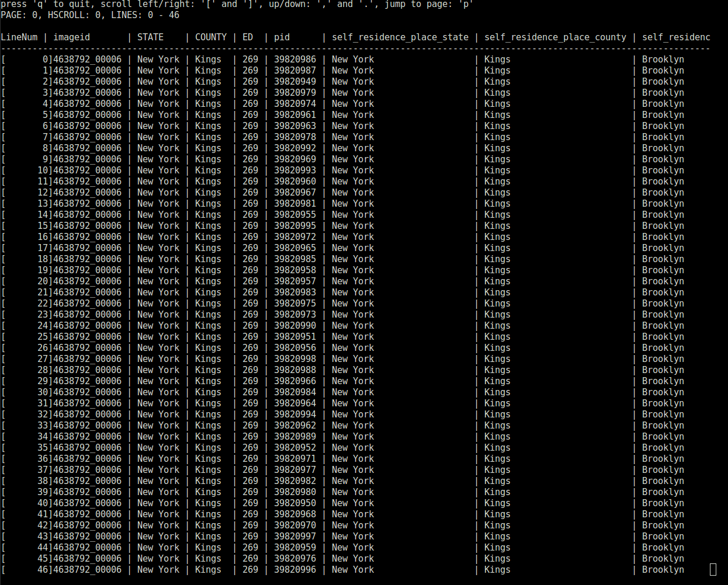Screen dimensions: 728x585
Task: Select pid value 39820990
Action: point(295,325)
